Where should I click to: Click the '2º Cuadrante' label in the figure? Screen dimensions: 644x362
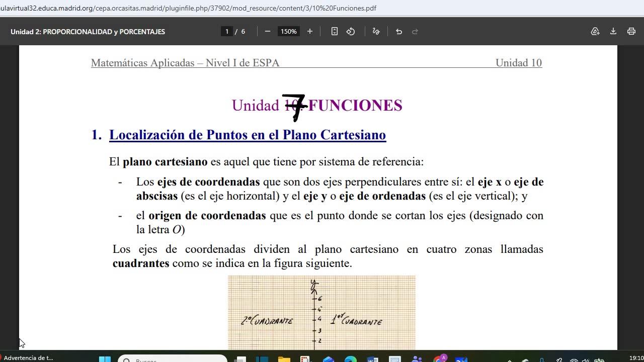click(267, 321)
